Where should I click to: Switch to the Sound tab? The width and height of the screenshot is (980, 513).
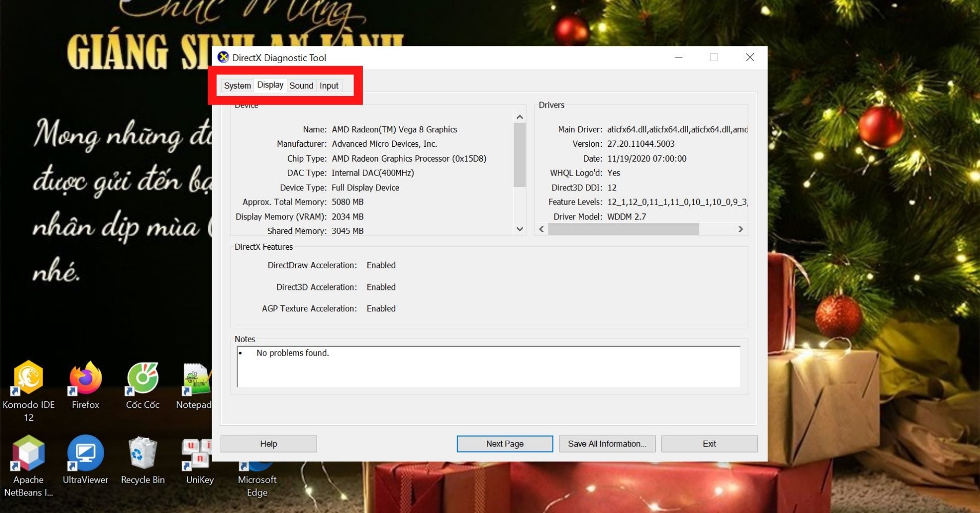tap(301, 86)
